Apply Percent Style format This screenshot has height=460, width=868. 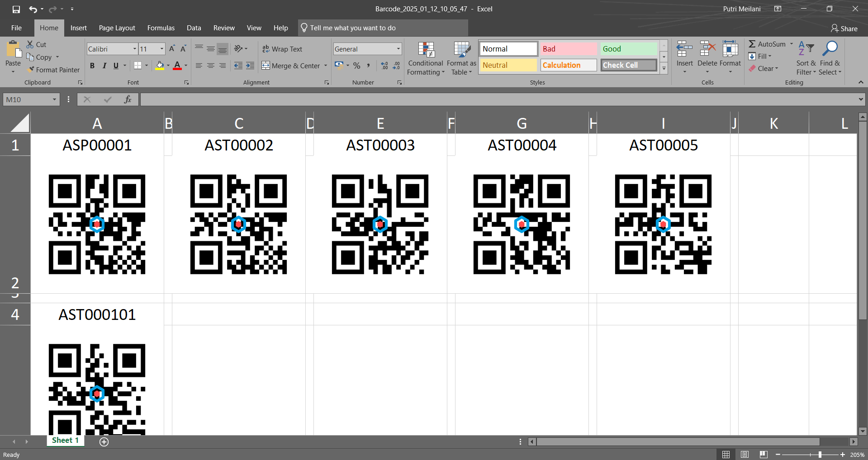click(357, 66)
